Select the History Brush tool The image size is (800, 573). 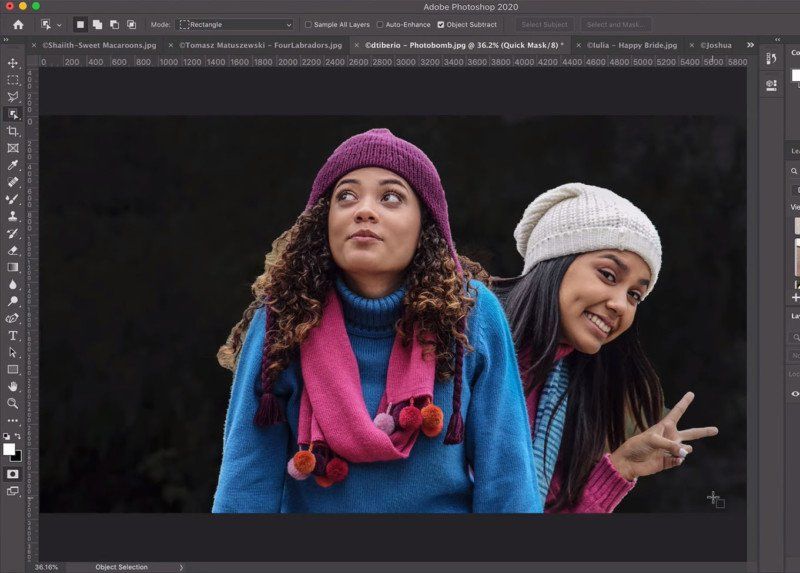pos(13,233)
